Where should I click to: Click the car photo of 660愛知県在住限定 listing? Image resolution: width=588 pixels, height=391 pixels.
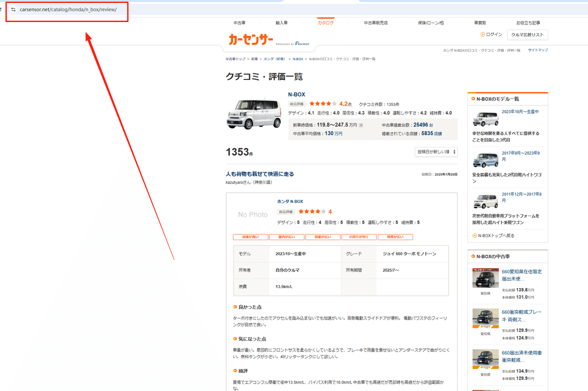[486, 278]
